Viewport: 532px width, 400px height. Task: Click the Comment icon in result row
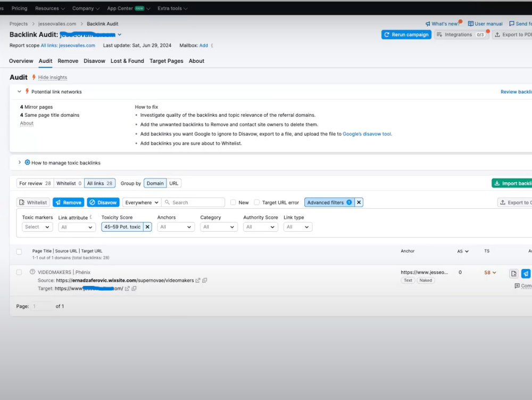click(517, 286)
